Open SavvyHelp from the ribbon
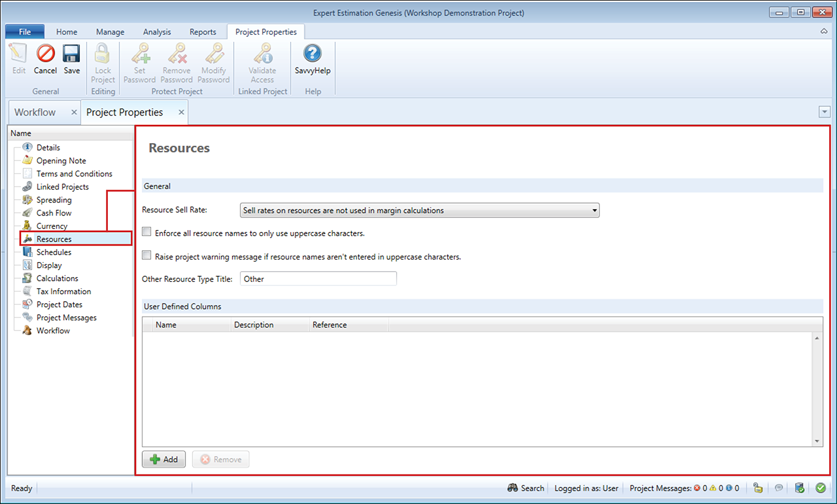The width and height of the screenshot is (837, 504). click(x=313, y=59)
